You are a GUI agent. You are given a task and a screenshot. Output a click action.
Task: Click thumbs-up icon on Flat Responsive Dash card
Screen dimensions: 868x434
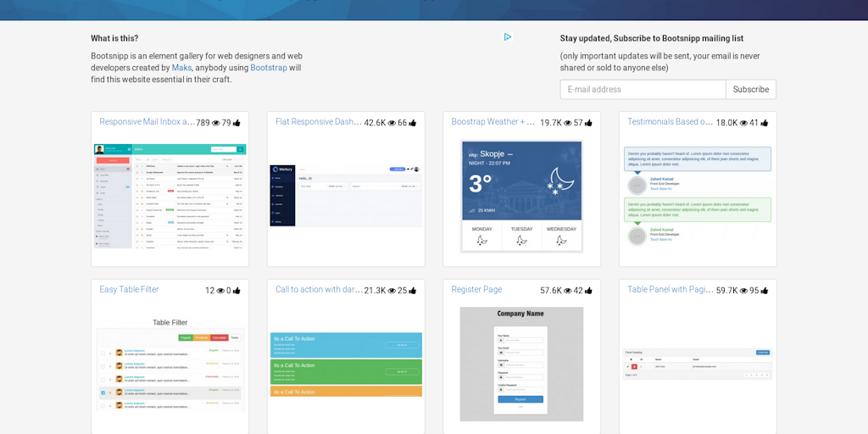pyautogui.click(x=413, y=123)
